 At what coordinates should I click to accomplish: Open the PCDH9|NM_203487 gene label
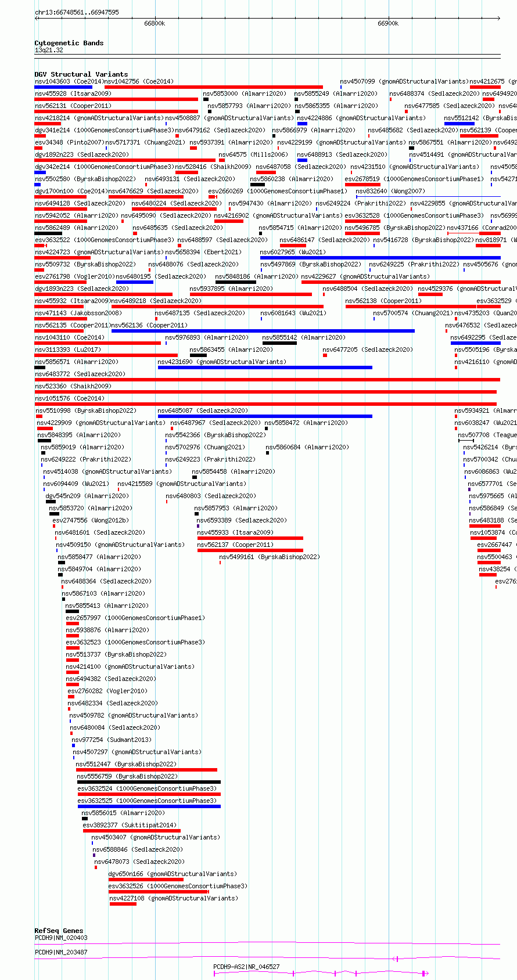point(61,952)
